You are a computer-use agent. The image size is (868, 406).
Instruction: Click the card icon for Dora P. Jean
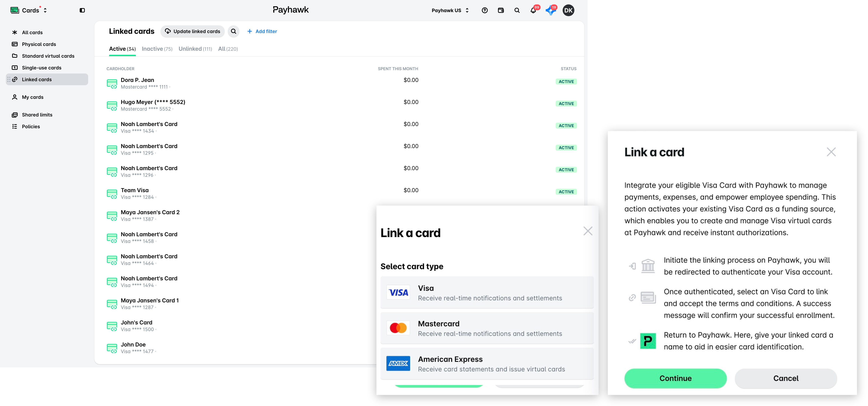tap(112, 84)
